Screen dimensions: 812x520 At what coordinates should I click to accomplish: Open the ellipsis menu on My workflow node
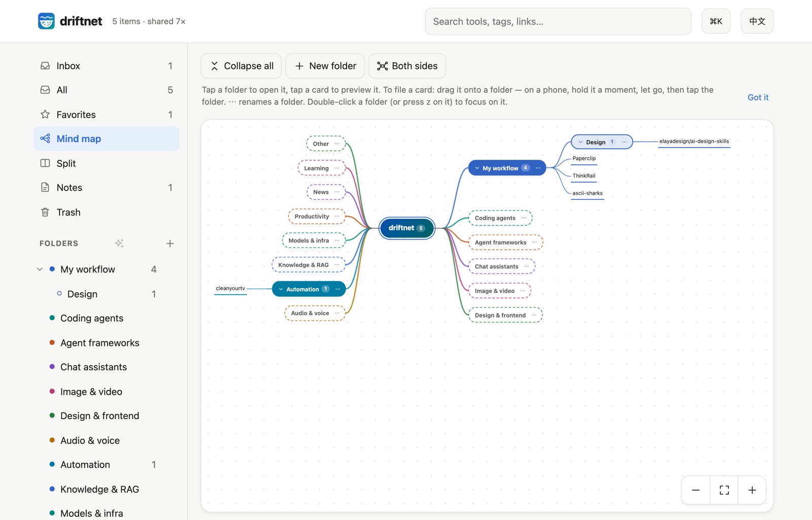[x=538, y=168]
